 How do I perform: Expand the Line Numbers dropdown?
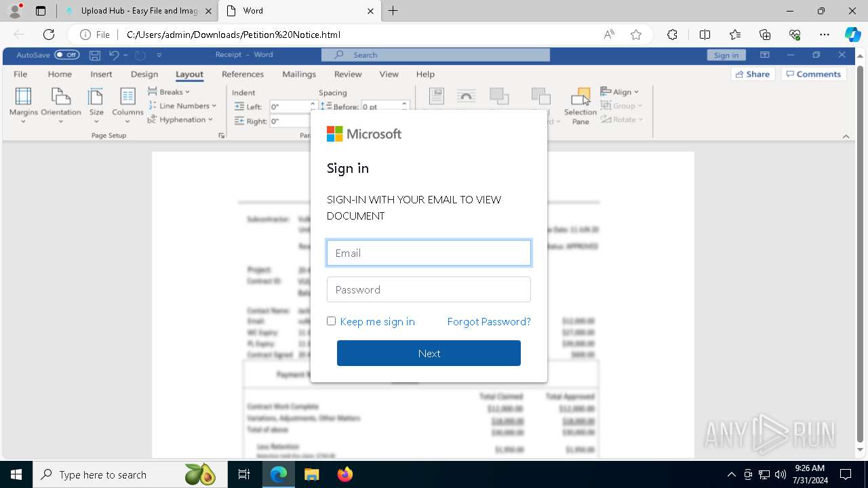182,106
